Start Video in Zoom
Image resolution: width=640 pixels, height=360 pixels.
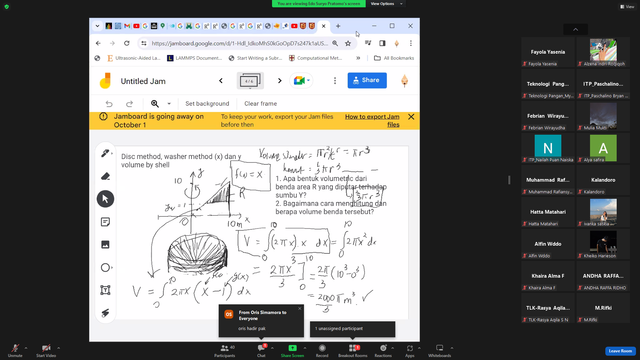46,350
